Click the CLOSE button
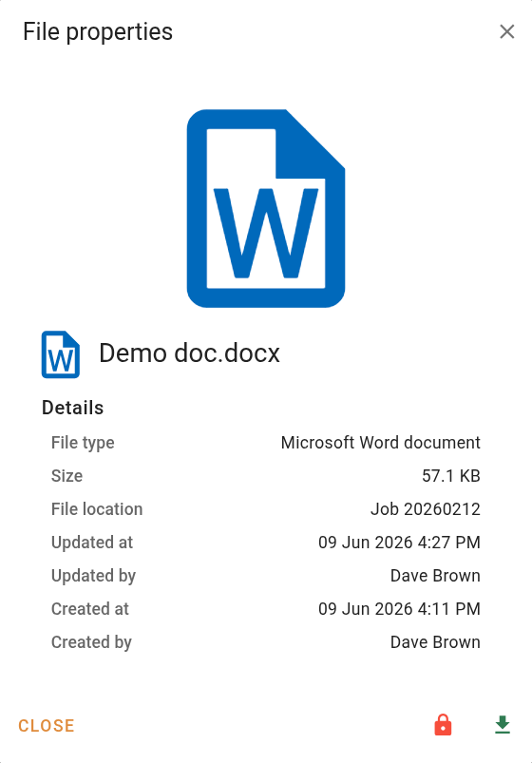Image resolution: width=532 pixels, height=763 pixels. (x=47, y=726)
